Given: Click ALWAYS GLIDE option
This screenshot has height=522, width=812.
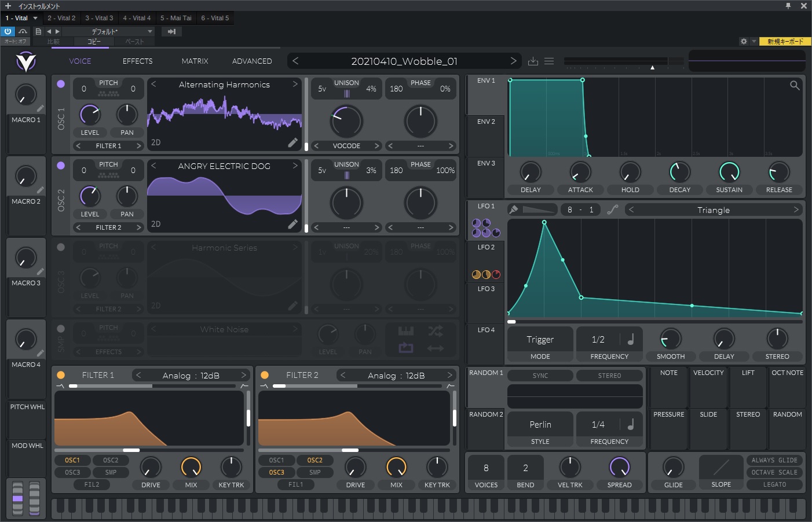Looking at the screenshot, I should click(x=774, y=461).
